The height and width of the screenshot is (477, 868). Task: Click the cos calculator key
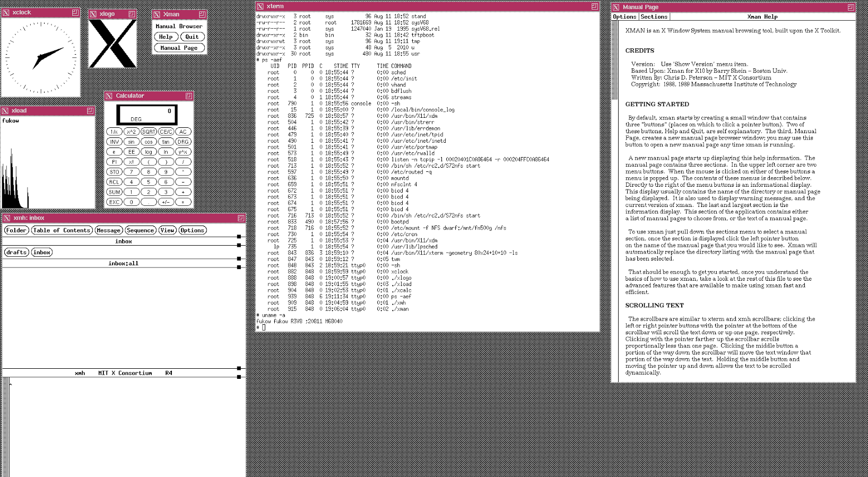click(x=149, y=142)
